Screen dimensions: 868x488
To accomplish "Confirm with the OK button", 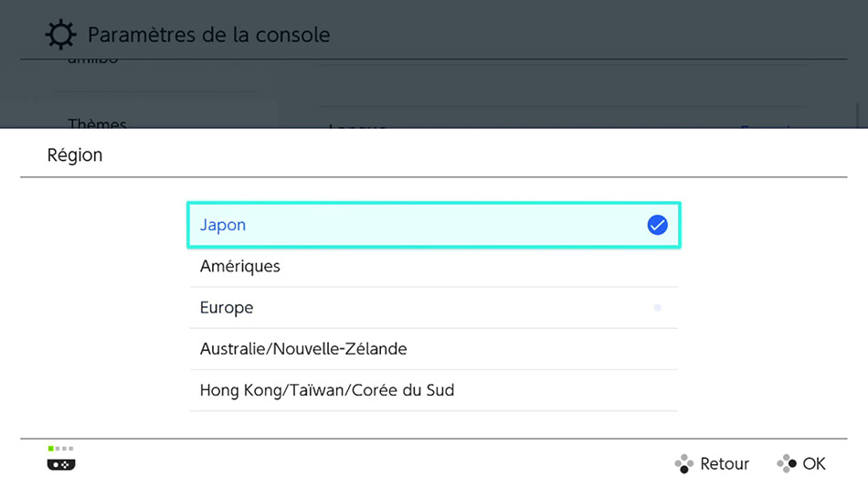I will (801, 463).
